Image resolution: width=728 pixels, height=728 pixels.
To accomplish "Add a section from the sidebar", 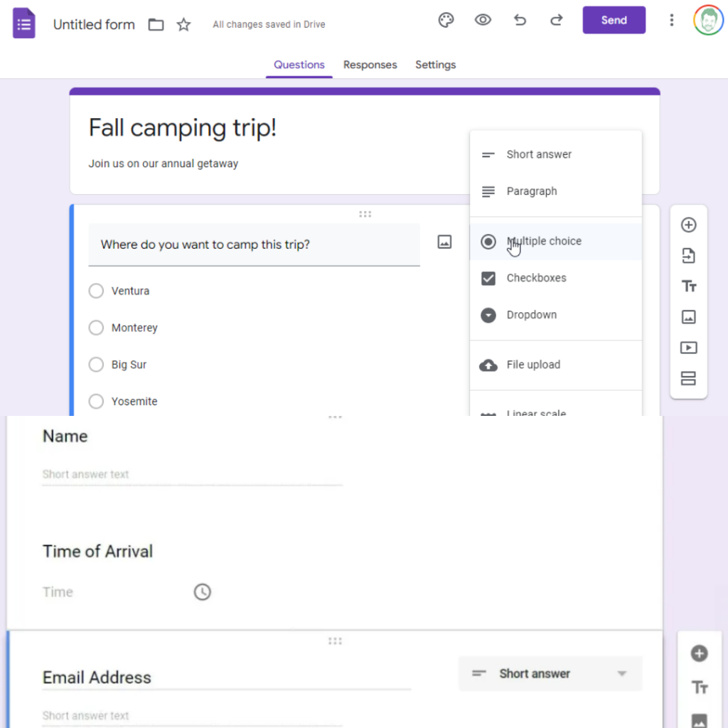I will (688, 378).
